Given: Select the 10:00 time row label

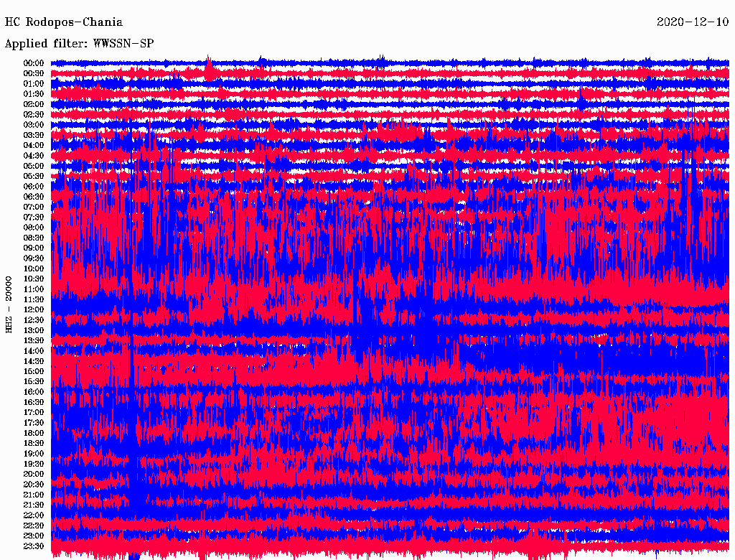Looking at the screenshot, I should 34,269.
